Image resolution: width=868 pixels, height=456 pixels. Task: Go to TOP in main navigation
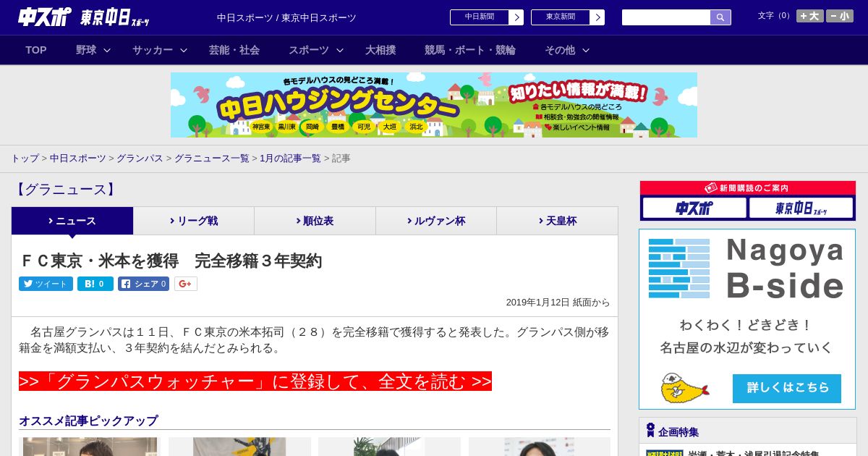pos(36,50)
